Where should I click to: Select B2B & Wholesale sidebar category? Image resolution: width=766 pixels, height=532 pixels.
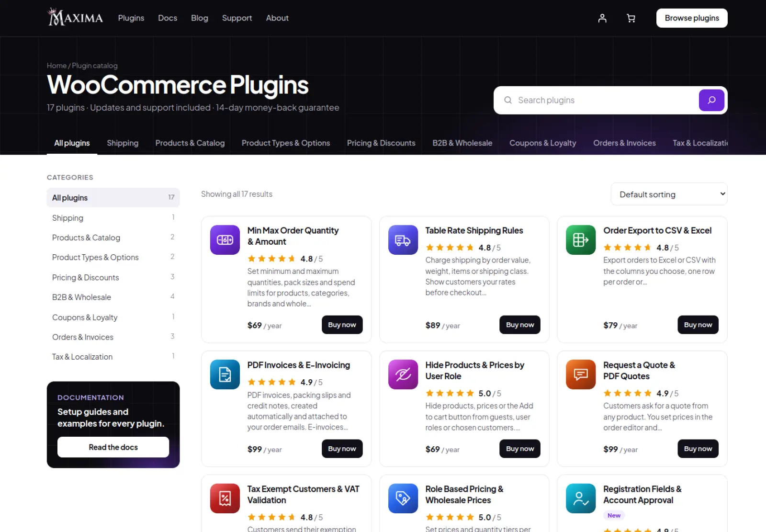click(113, 297)
